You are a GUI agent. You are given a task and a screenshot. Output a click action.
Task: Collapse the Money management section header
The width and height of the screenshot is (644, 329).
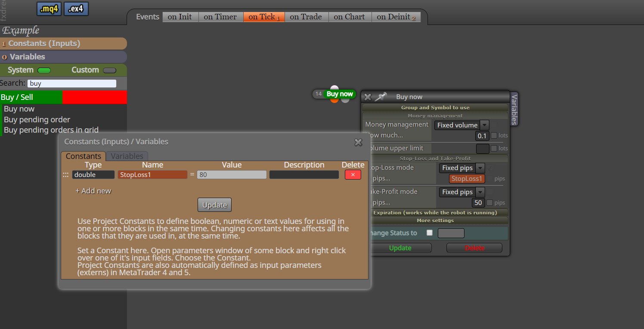[435, 115]
